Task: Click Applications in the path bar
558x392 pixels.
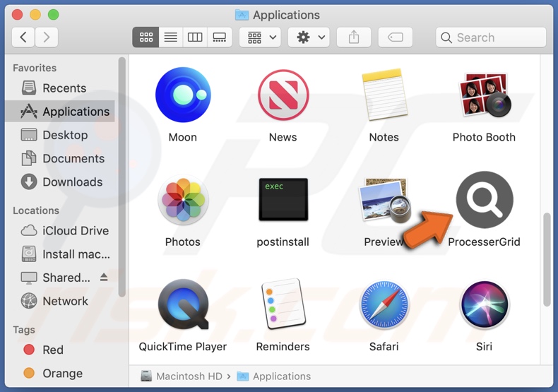Action: pyautogui.click(x=273, y=376)
